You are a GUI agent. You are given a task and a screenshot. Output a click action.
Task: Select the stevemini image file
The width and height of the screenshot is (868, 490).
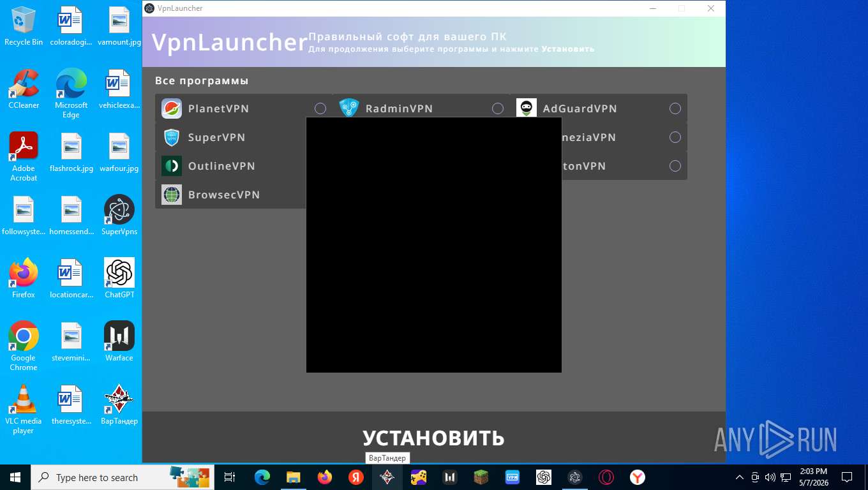(71, 342)
